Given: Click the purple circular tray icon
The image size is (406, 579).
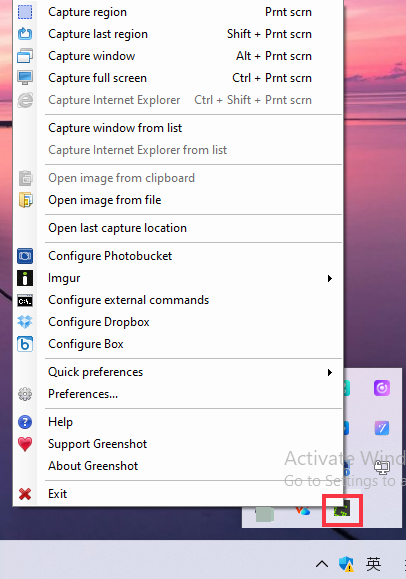Looking at the screenshot, I should pos(382,388).
